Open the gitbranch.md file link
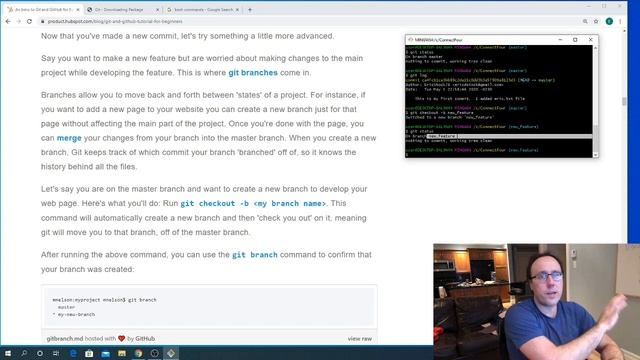Image resolution: width=640 pixels, height=360 pixels. click(x=64, y=338)
